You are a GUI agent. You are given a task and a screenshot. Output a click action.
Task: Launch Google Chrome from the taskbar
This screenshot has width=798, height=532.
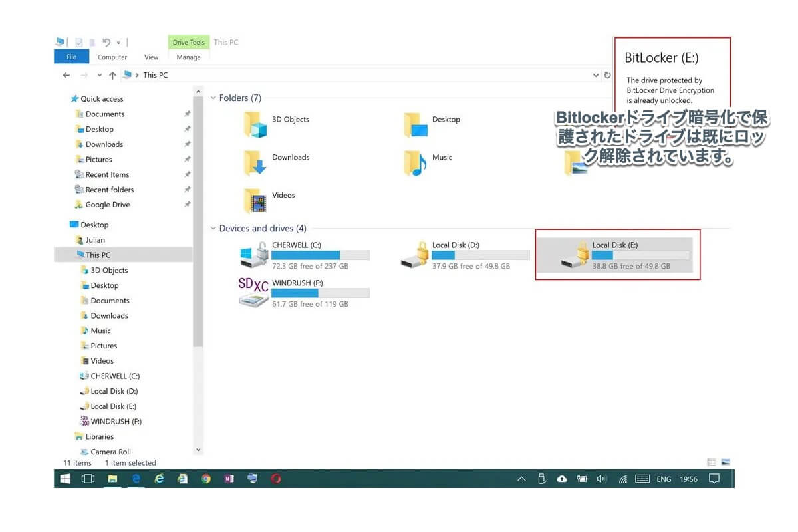pos(205,479)
